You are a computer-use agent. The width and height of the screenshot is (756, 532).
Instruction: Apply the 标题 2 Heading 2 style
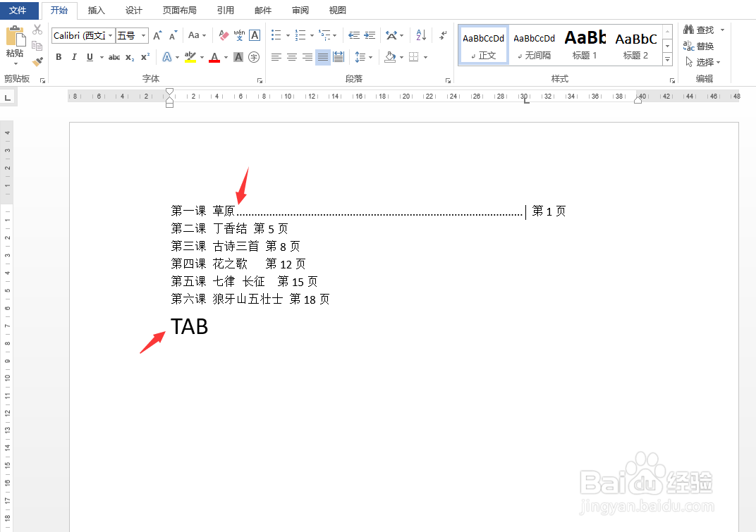coord(635,45)
